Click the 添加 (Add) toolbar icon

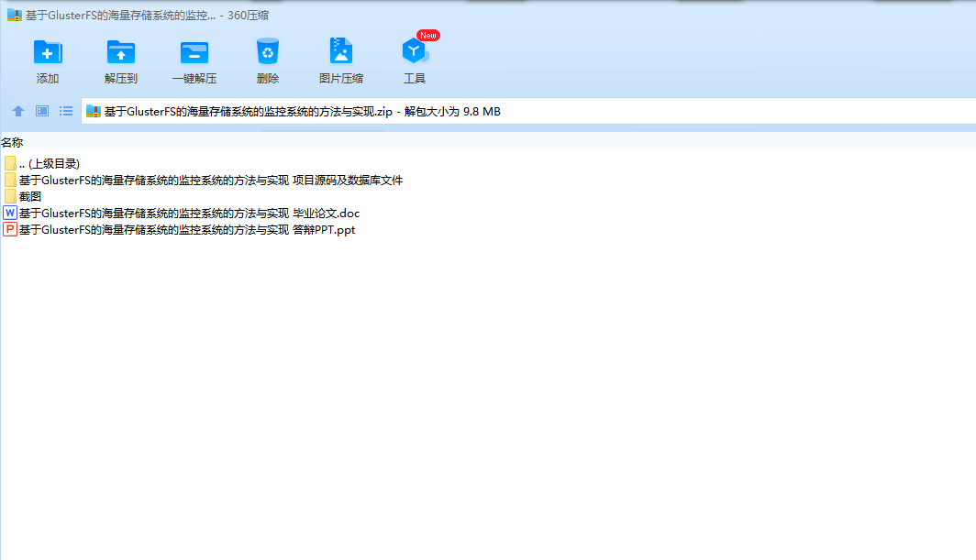48,52
